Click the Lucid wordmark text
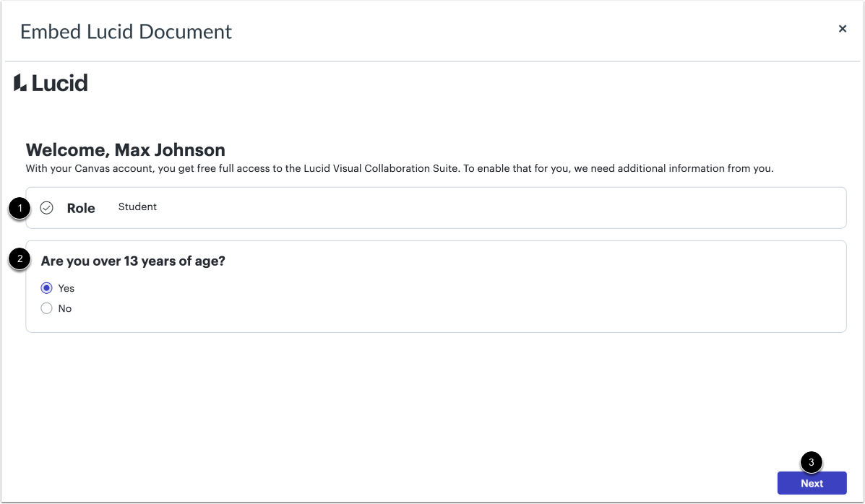 59,82
